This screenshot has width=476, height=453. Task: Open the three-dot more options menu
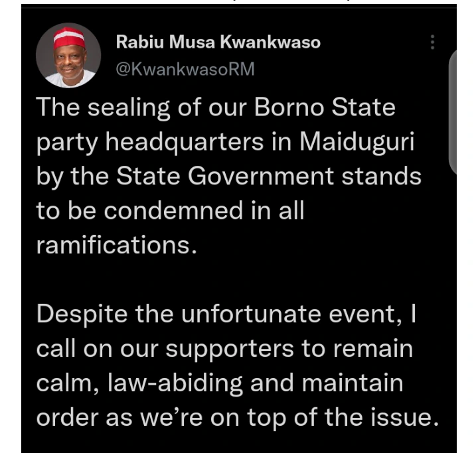click(432, 43)
